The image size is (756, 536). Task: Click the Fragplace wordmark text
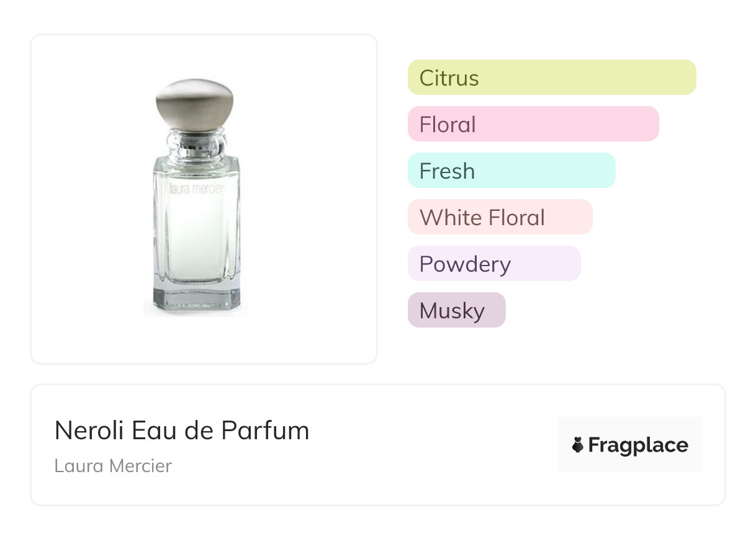638,445
